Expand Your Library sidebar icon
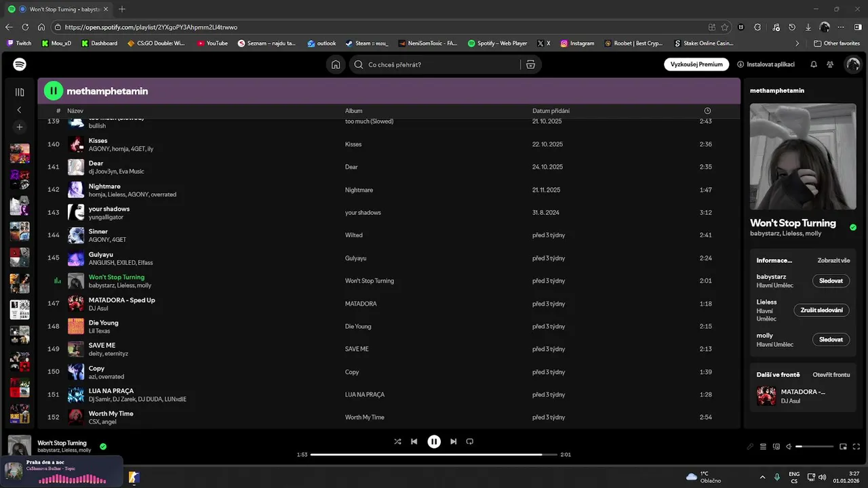 click(x=19, y=91)
